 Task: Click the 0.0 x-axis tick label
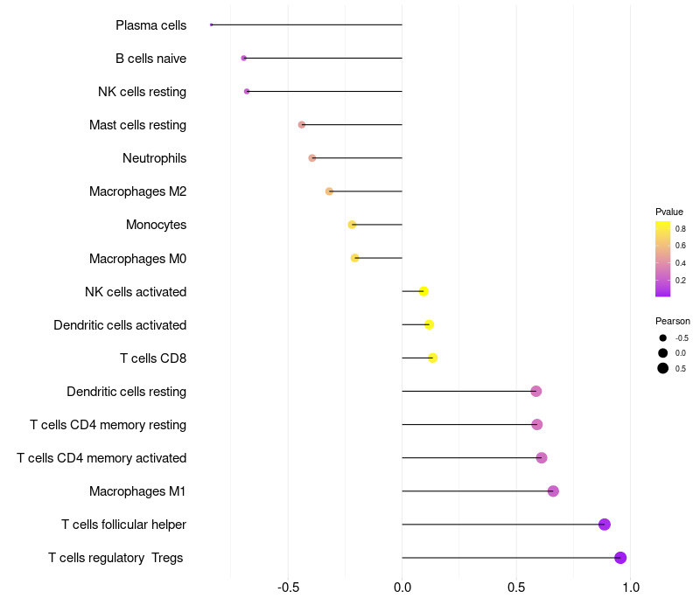(x=402, y=587)
